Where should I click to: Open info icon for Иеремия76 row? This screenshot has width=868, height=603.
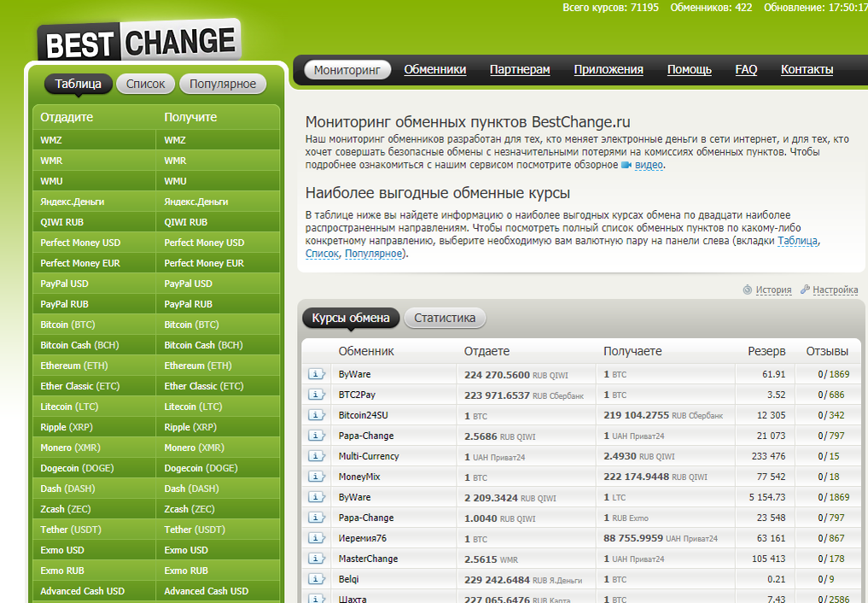pyautogui.click(x=316, y=538)
